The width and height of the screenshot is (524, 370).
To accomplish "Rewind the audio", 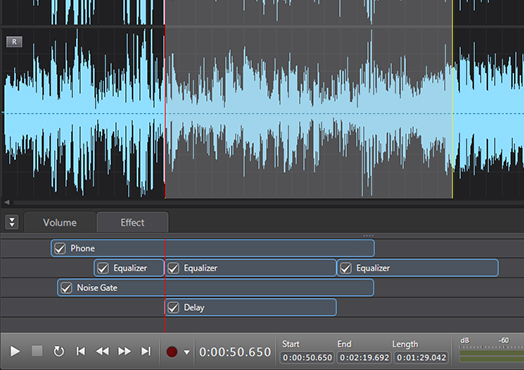I will click(x=103, y=351).
